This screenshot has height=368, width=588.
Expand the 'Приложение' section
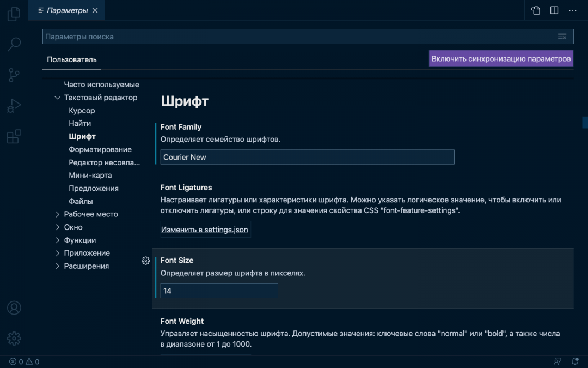(58, 252)
